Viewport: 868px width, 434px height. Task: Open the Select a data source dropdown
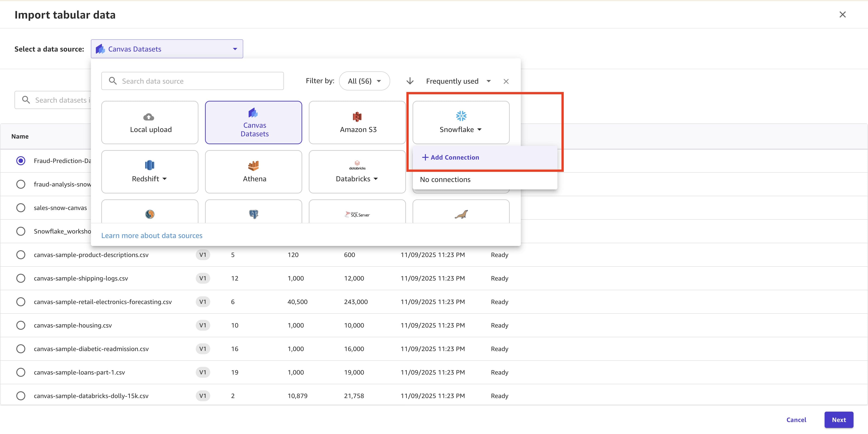(x=167, y=49)
